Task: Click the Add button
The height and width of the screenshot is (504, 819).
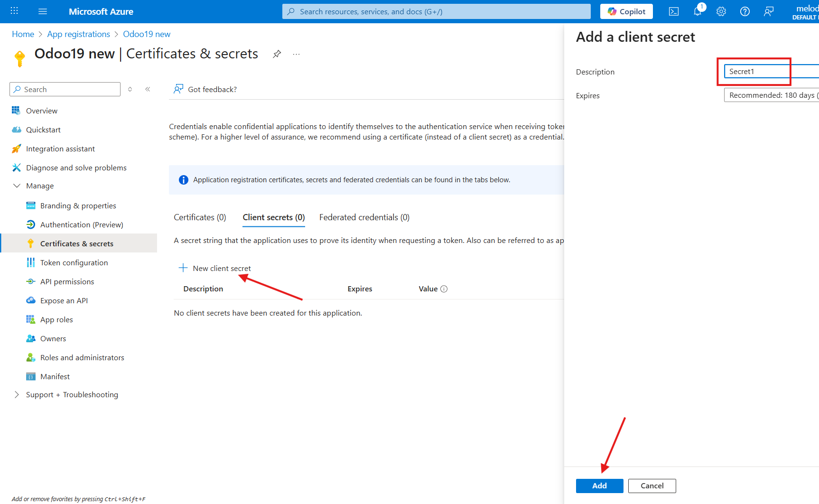Action: (x=599, y=486)
